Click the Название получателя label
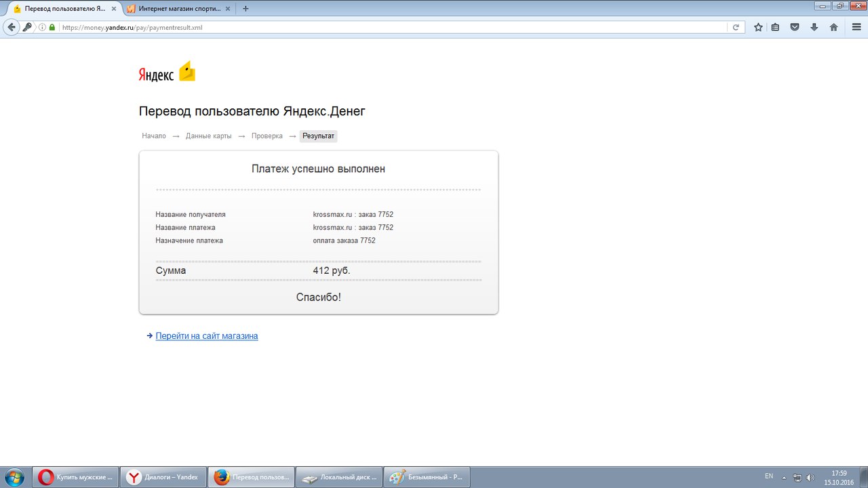Viewport: 868px width, 488px height. tap(191, 214)
